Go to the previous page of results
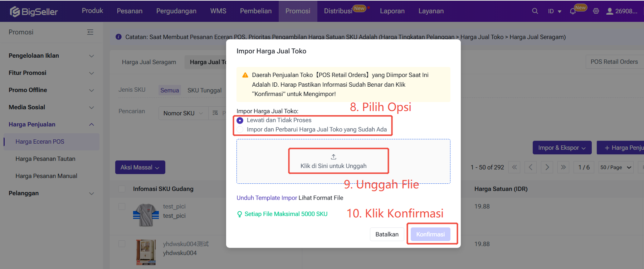The image size is (644, 269). point(531,167)
